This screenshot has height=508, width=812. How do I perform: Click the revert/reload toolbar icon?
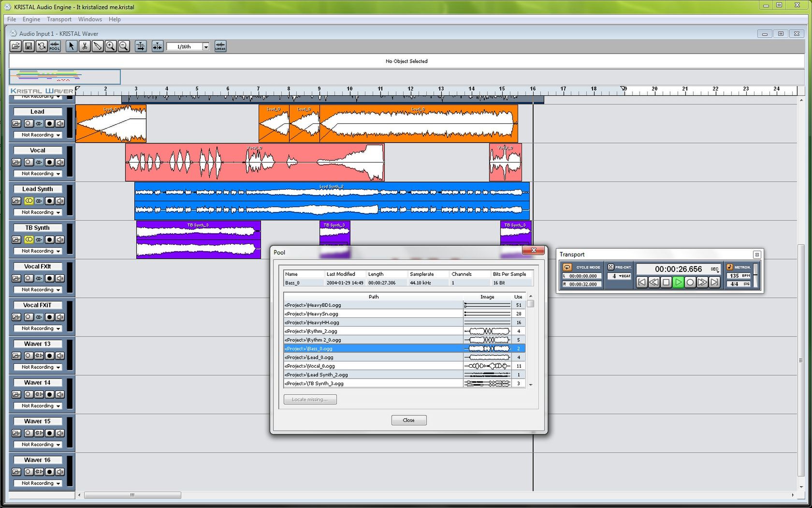click(42, 46)
